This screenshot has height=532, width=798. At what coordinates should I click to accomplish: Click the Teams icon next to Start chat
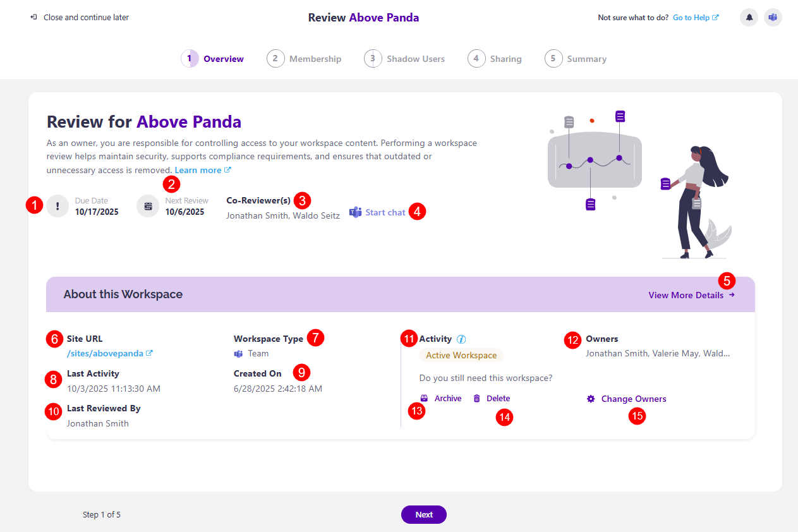[356, 212]
